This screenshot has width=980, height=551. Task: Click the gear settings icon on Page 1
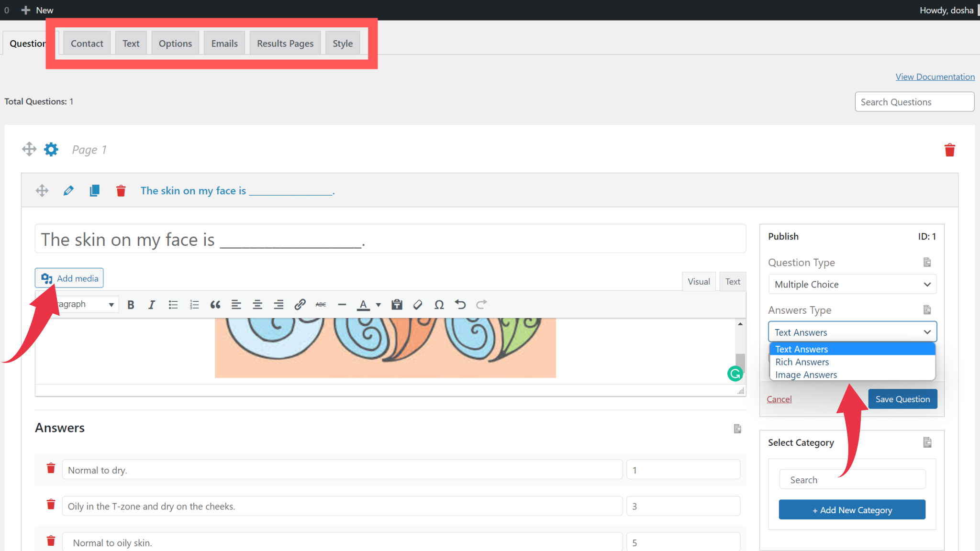50,149
